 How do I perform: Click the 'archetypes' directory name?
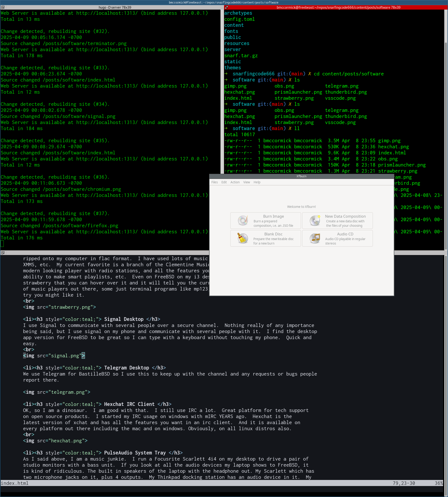pos(238,13)
